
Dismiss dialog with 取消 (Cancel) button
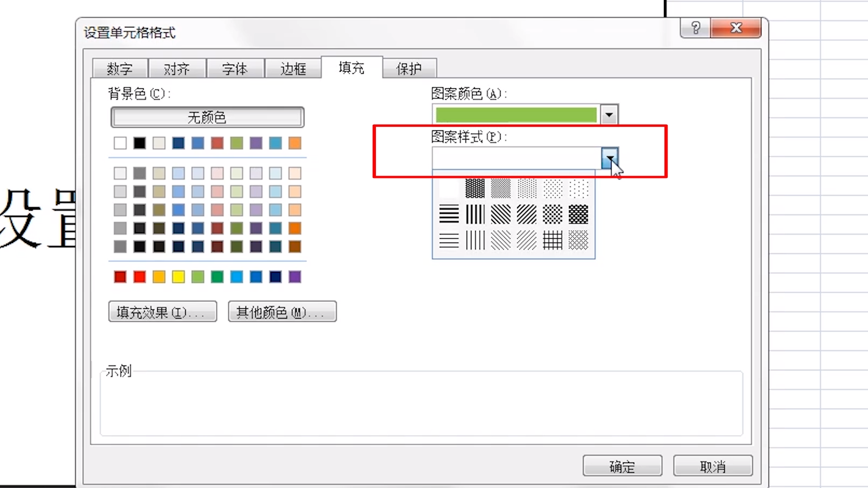[x=712, y=465]
